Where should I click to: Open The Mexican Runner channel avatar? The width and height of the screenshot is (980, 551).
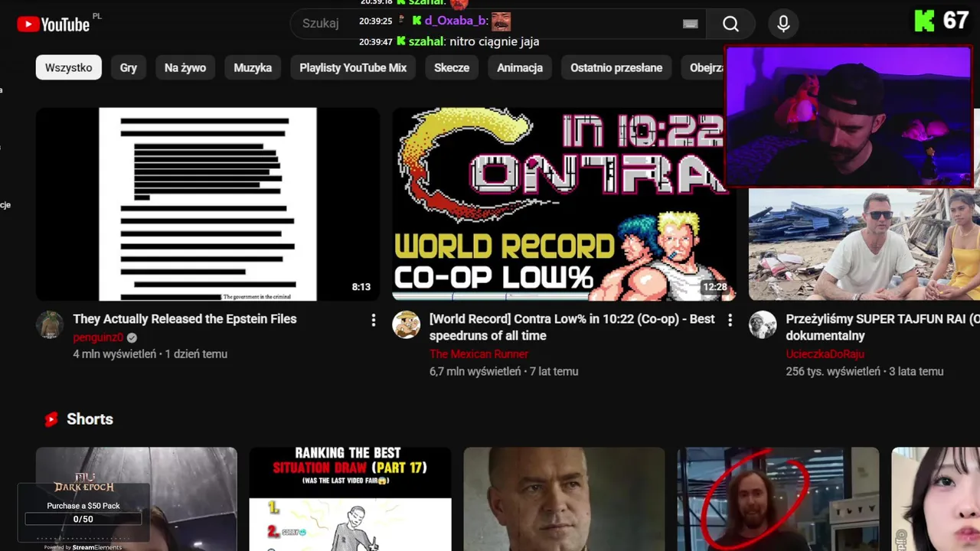coord(407,324)
